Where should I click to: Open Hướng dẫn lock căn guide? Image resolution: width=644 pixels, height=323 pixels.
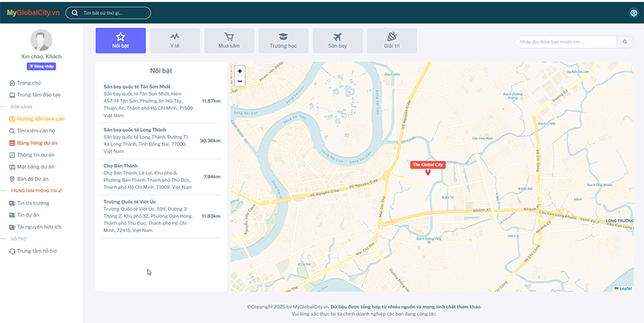point(41,119)
